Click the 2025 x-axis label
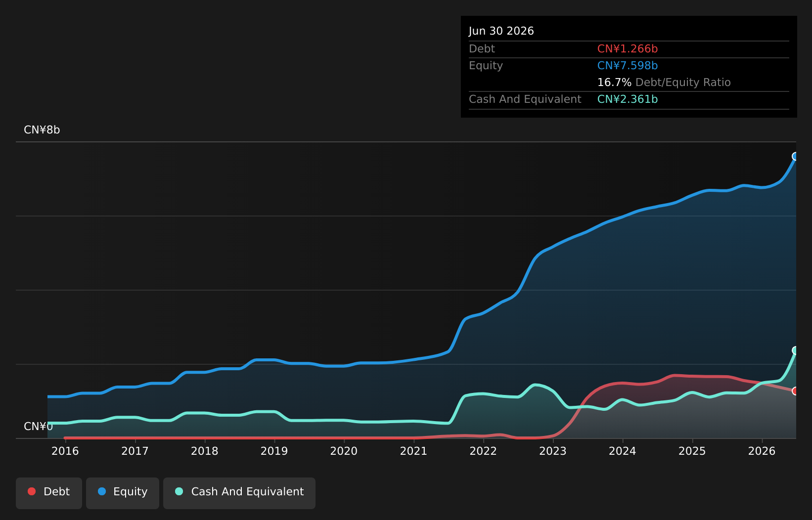The image size is (812, 520). coord(692,451)
